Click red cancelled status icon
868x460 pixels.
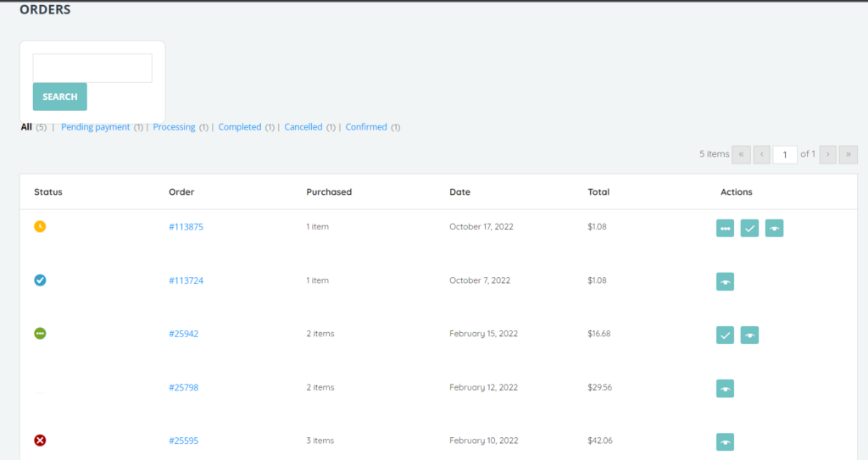click(40, 441)
